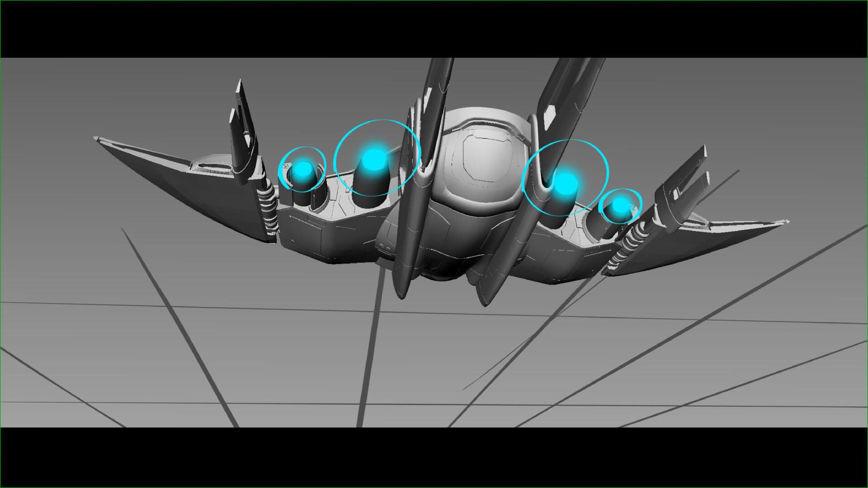868x488 pixels.
Task: Click the large glowing cyan engine on left
Action: point(373,159)
